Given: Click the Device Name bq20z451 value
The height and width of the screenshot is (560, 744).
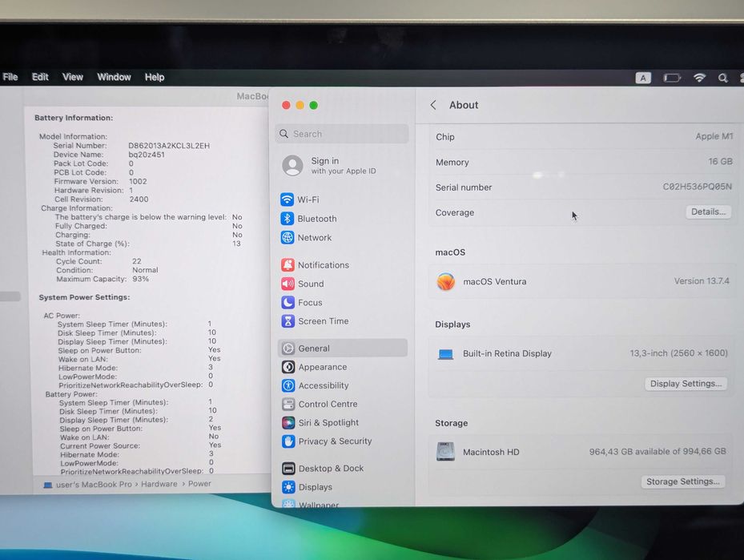Looking at the screenshot, I should [147, 155].
